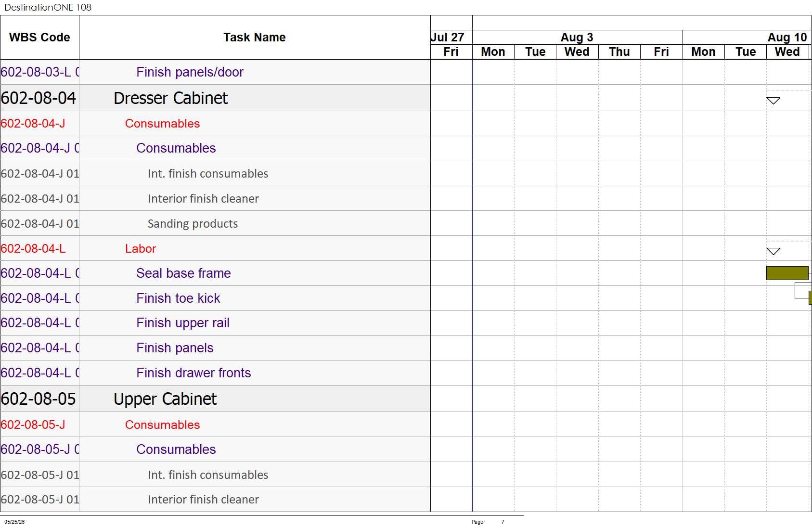Image resolution: width=812 pixels, height=528 pixels.
Task: Select the Finish panels/door task
Action: pyautogui.click(x=190, y=72)
